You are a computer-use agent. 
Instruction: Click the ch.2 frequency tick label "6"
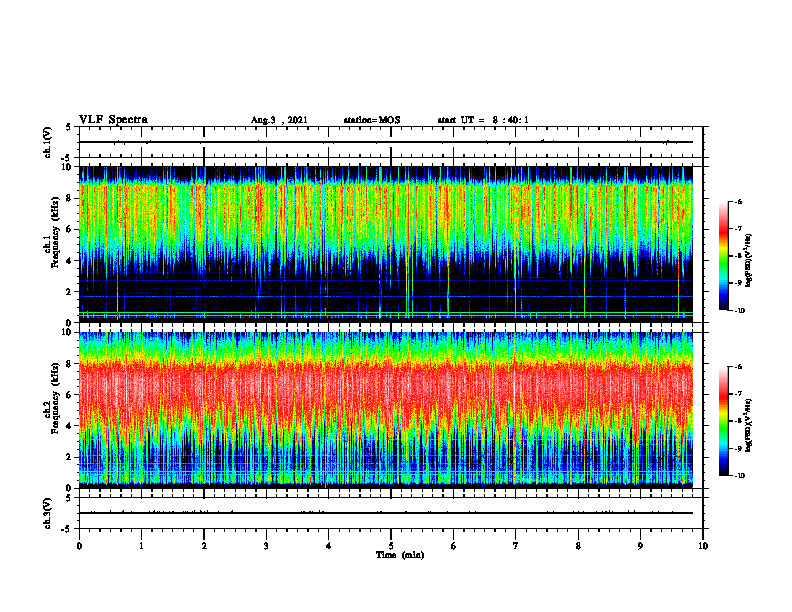click(x=69, y=395)
